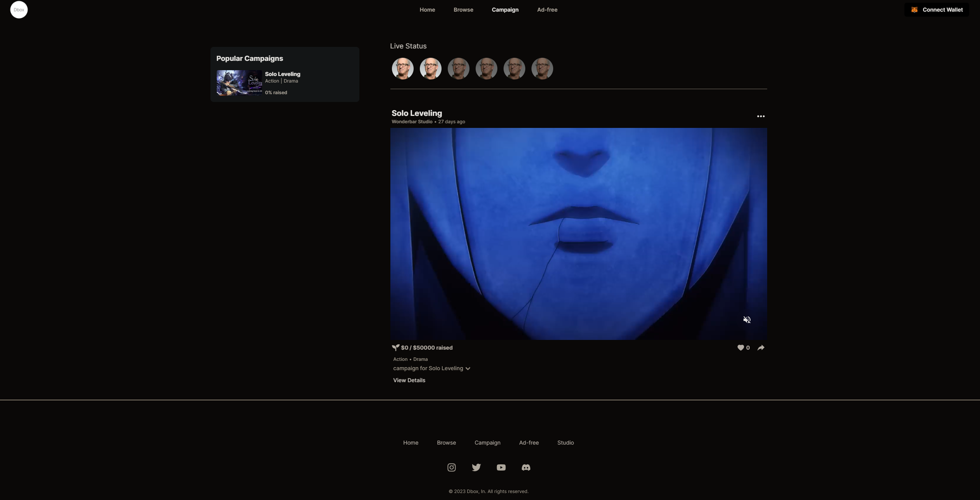Image resolution: width=980 pixels, height=500 pixels.
Task: Go to Home in top navigation
Action: (427, 10)
